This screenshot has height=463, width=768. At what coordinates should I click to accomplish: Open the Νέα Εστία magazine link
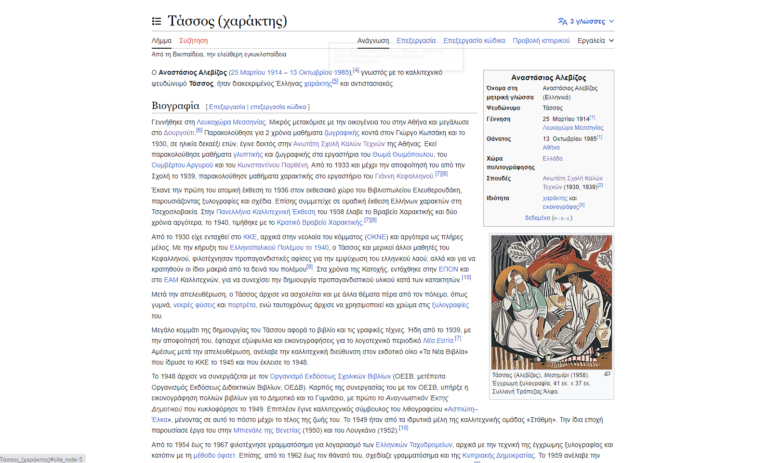click(438, 341)
